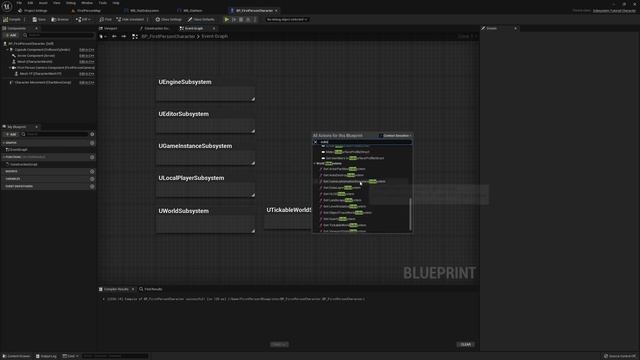Collapse World Subsystems category in action list
Viewport: 640px width, 360px height.
[x=315, y=164]
